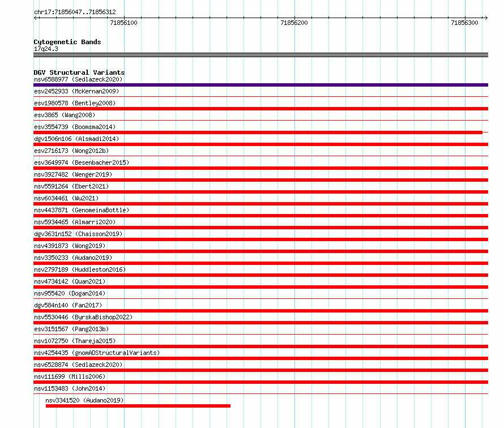Image resolution: width=504 pixels, height=428 pixels.
Task: Click the right arrow of the ruler
Action: click(486, 18)
